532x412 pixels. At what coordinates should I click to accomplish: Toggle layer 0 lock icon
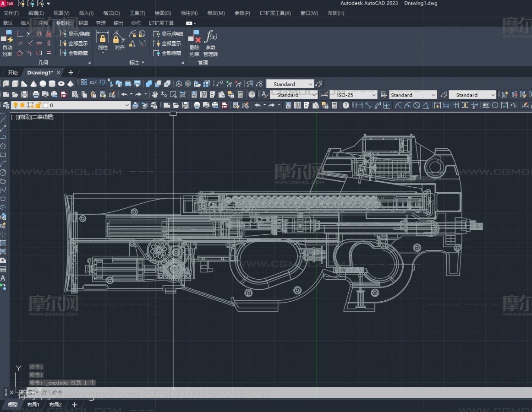coord(38,105)
